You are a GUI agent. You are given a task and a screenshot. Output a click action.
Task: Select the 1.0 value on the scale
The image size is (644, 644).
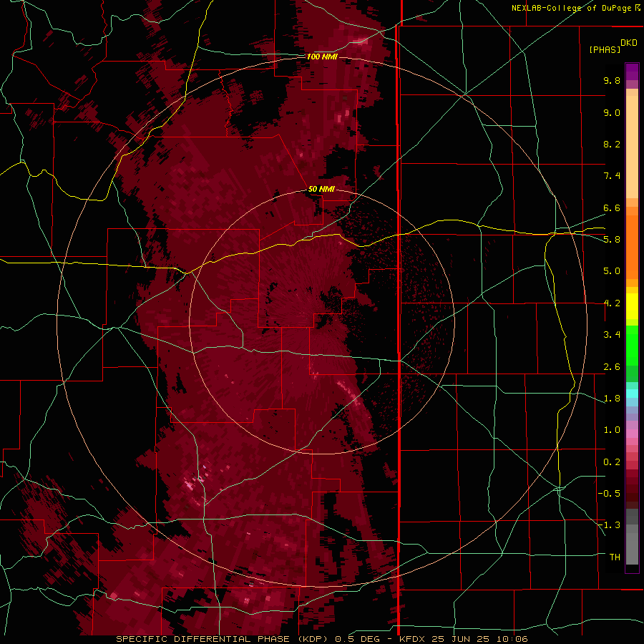[612, 430]
